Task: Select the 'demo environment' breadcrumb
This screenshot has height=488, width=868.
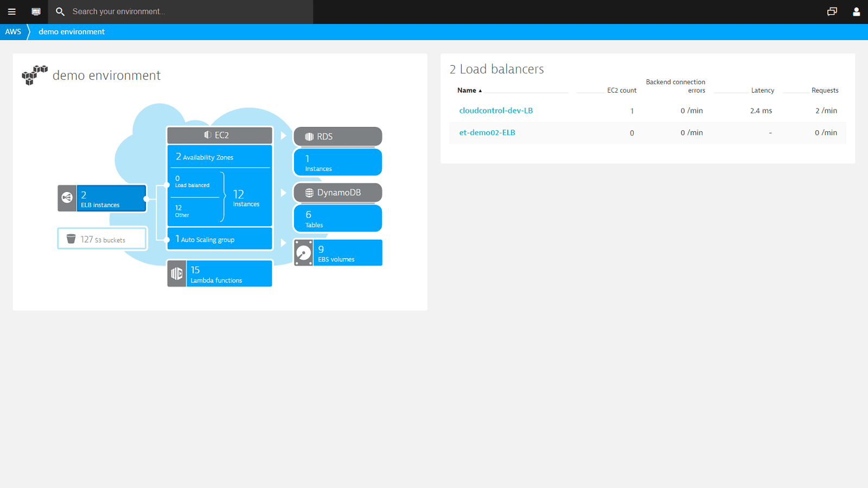Action: pos(72,31)
